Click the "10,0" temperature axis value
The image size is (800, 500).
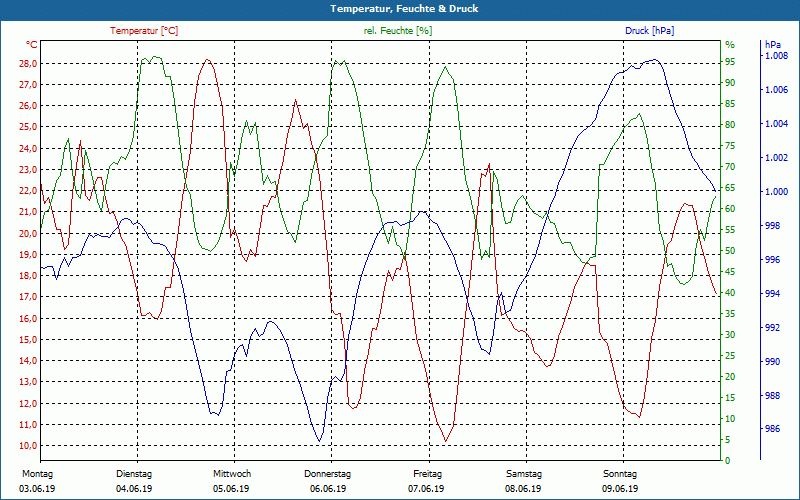(28, 446)
